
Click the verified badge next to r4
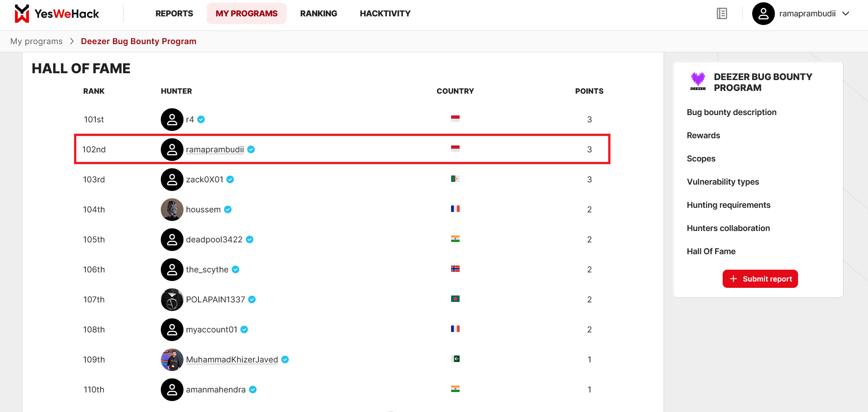pyautogui.click(x=201, y=120)
